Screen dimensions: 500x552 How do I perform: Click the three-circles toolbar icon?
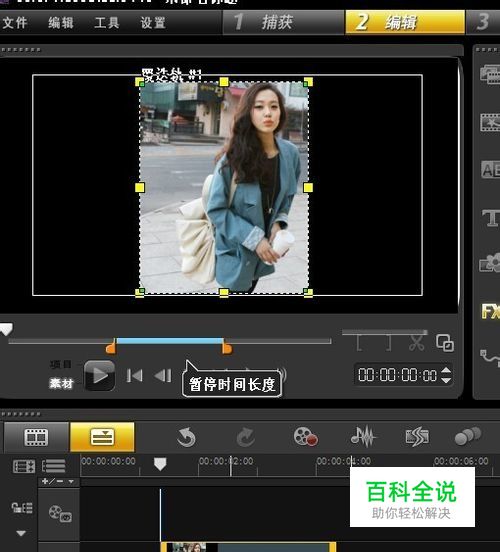pyautogui.click(x=468, y=436)
